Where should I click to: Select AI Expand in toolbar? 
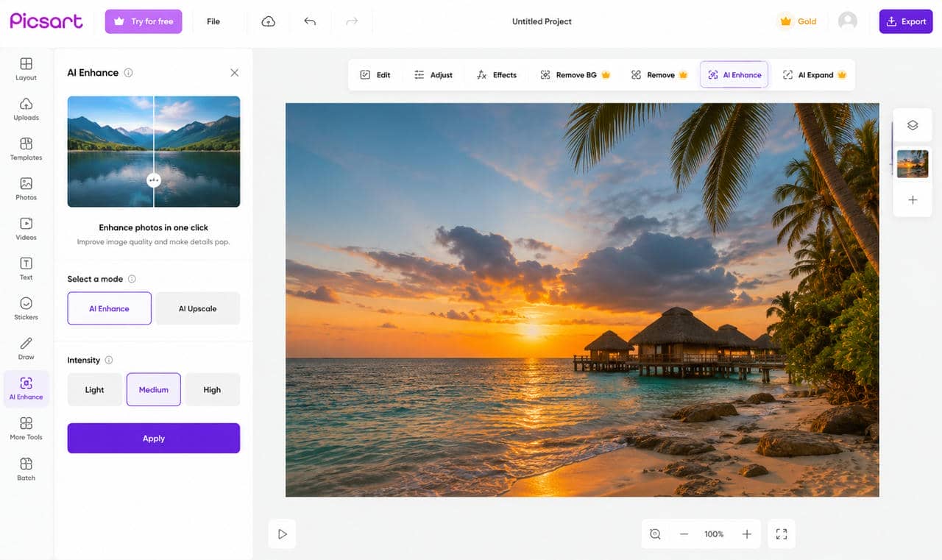[x=815, y=75]
